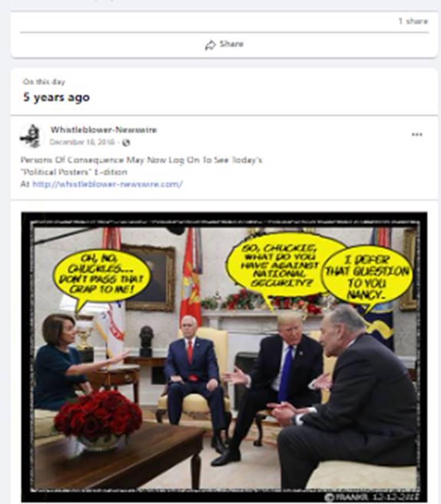Click the Share button label
441x504 pixels.
tap(232, 44)
